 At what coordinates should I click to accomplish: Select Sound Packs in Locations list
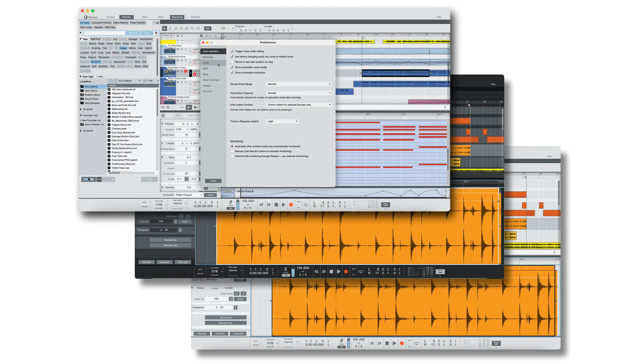[91, 99]
